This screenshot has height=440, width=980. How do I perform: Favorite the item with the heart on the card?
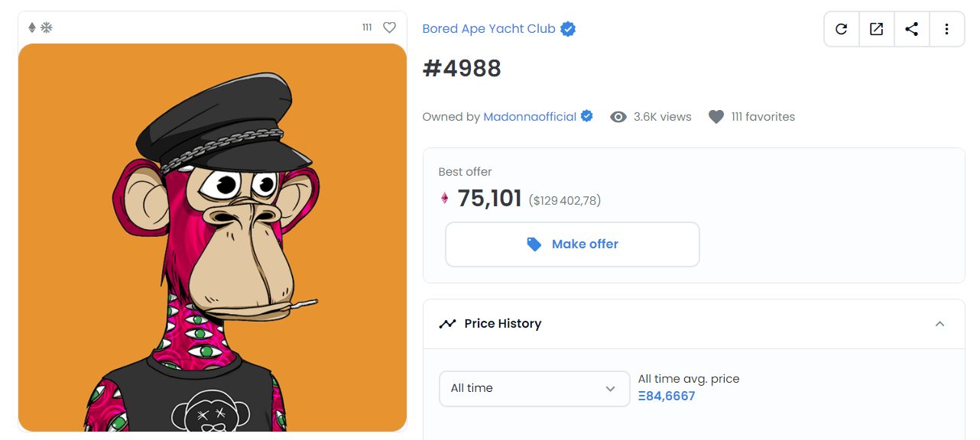tap(389, 27)
